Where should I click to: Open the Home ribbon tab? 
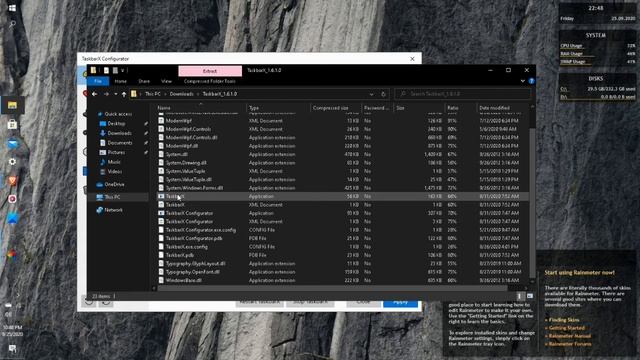coord(120,81)
